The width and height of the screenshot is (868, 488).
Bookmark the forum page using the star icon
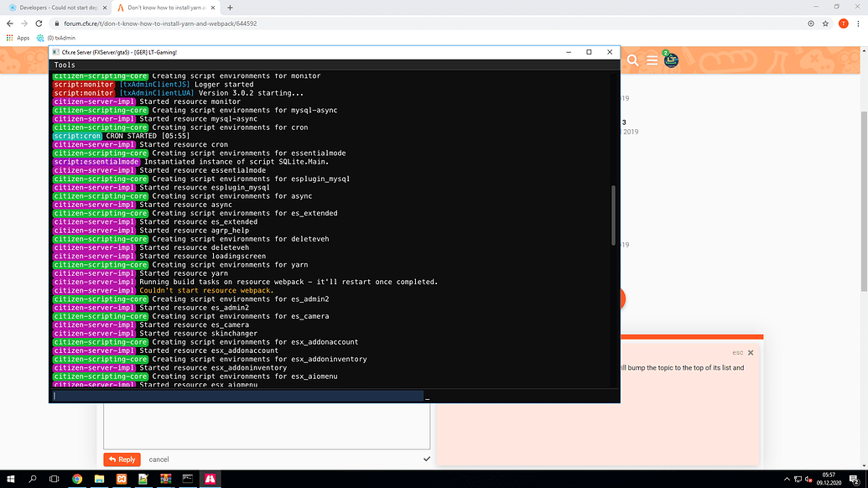pos(824,24)
